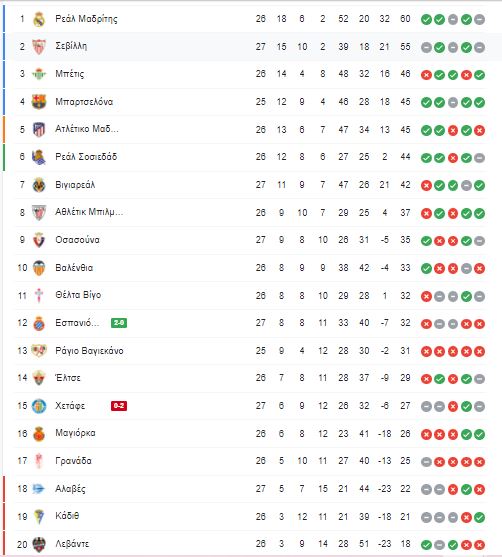
Task: Click the Cádiz club crest
Action: 39,517
